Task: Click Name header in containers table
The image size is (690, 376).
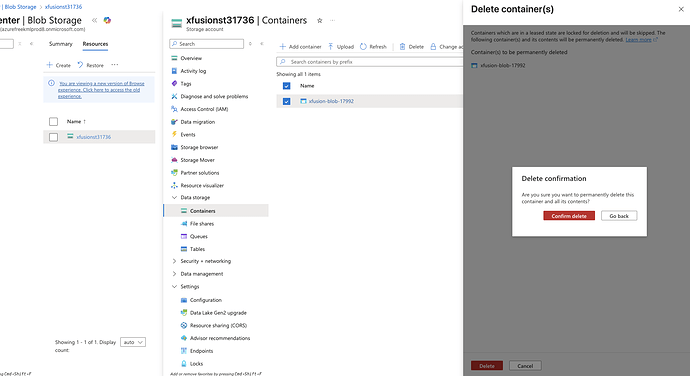Action: click(x=307, y=86)
